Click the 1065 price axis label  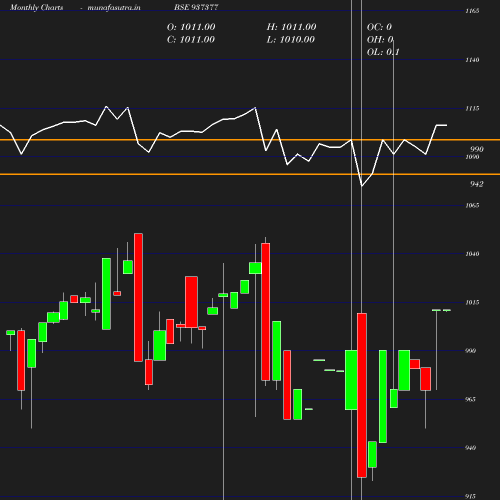[x=472, y=206]
